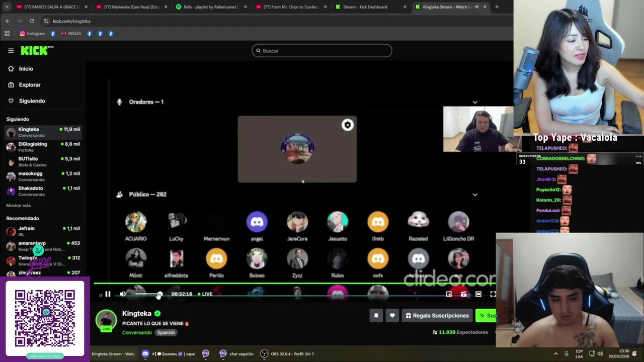Click the Conversando category link
644x362 pixels.
[137, 332]
